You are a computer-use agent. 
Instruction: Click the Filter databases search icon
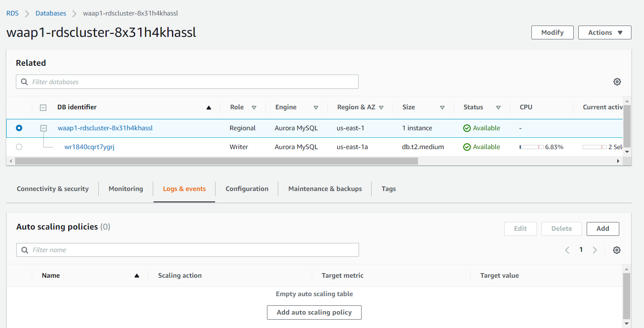tap(25, 82)
